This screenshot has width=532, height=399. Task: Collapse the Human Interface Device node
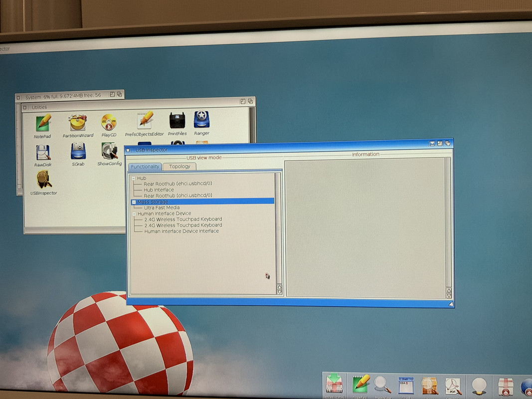(x=134, y=214)
